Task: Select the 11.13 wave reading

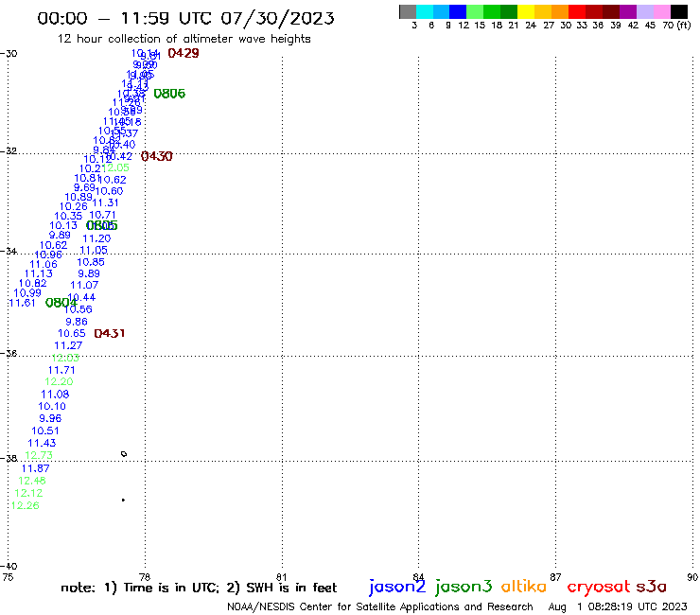Action: tap(39, 273)
